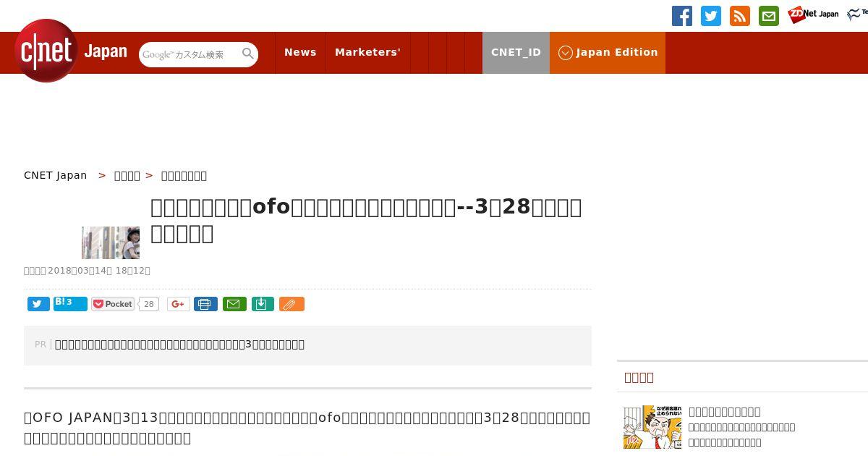Share article on Google Plus
The height and width of the screenshot is (456, 868).
(179, 304)
